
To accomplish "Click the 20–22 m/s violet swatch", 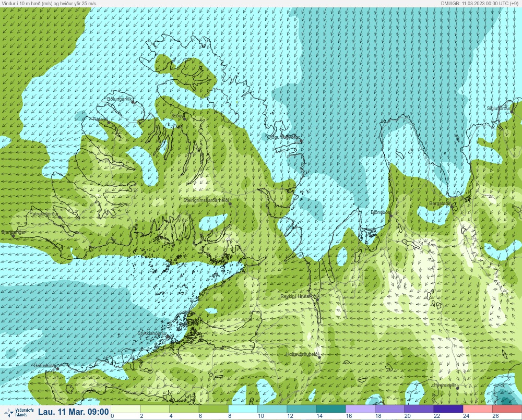I will pyautogui.click(x=419, y=409).
